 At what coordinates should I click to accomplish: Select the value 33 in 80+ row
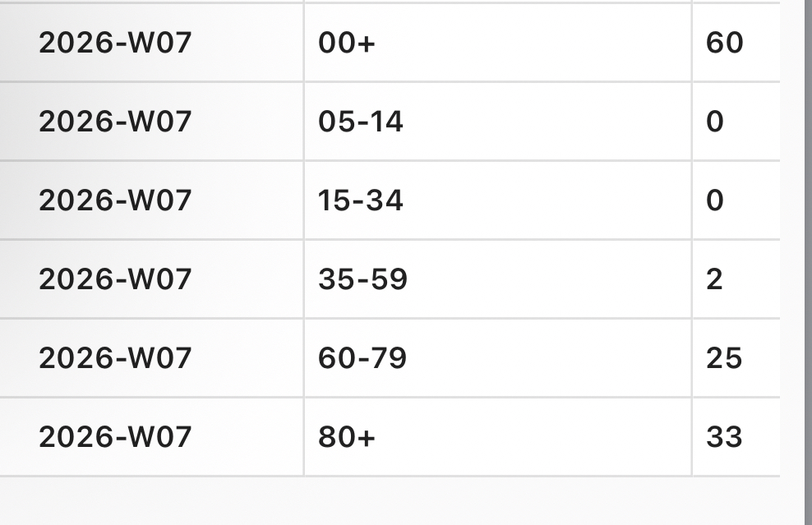[x=724, y=437]
